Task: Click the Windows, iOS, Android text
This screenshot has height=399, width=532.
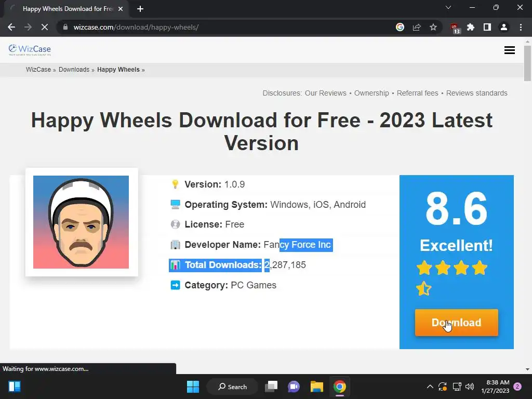Action: (x=318, y=205)
